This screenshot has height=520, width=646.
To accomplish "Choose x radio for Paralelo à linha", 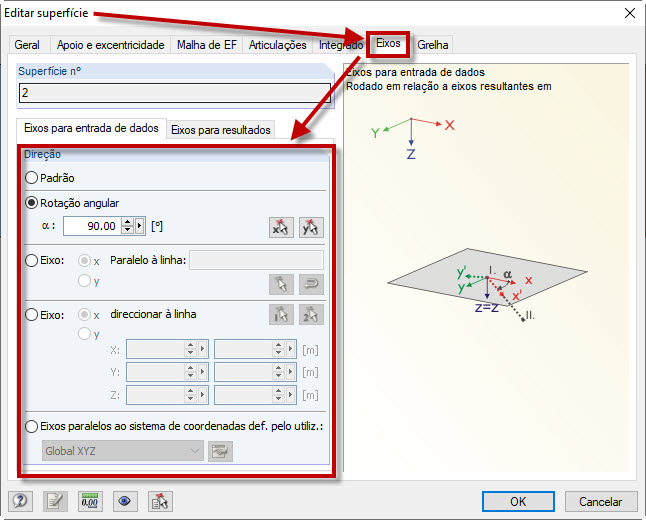I will (x=84, y=261).
